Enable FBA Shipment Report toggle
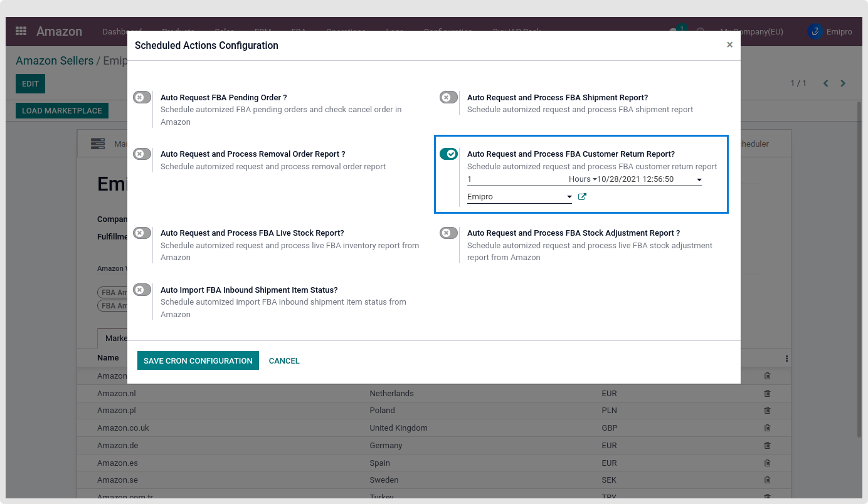This screenshot has width=868, height=504. tap(448, 98)
